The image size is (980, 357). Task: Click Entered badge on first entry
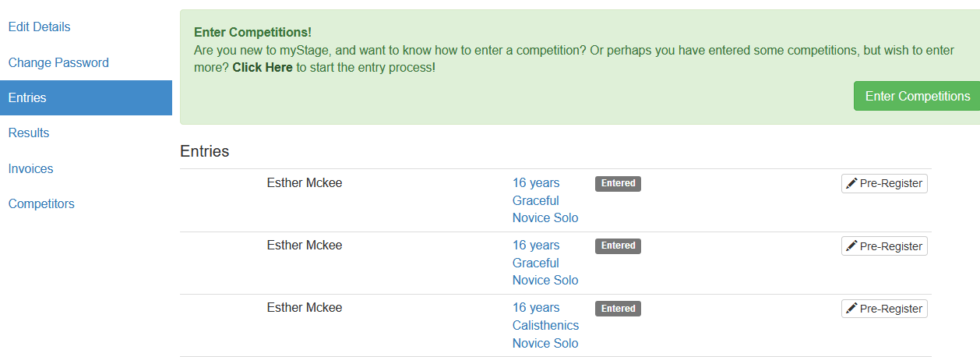(x=618, y=183)
